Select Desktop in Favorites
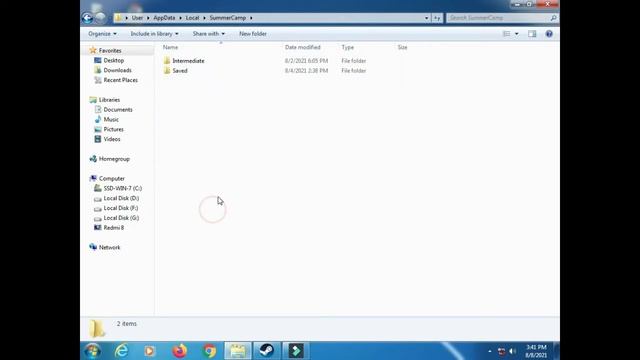Image resolution: width=640 pixels, height=360 pixels. click(x=113, y=60)
